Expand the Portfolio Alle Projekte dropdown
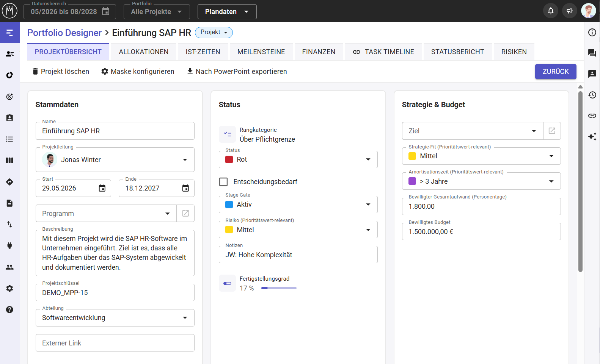The width and height of the screenshot is (600, 364). click(x=157, y=12)
